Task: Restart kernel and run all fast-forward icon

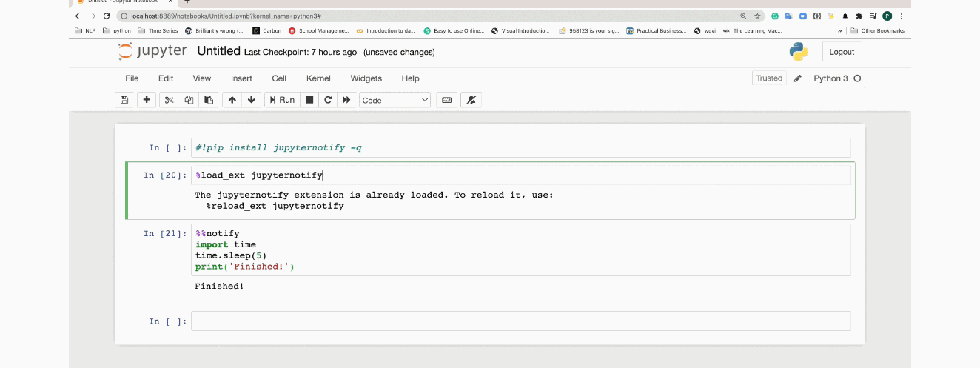Action: [x=346, y=100]
